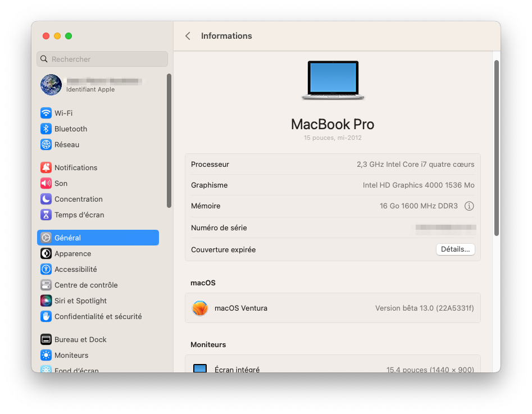Click "2,3 GHz Intel Core i7 quatre cœurs"
Viewport: 532px width, 414px height.
point(415,164)
